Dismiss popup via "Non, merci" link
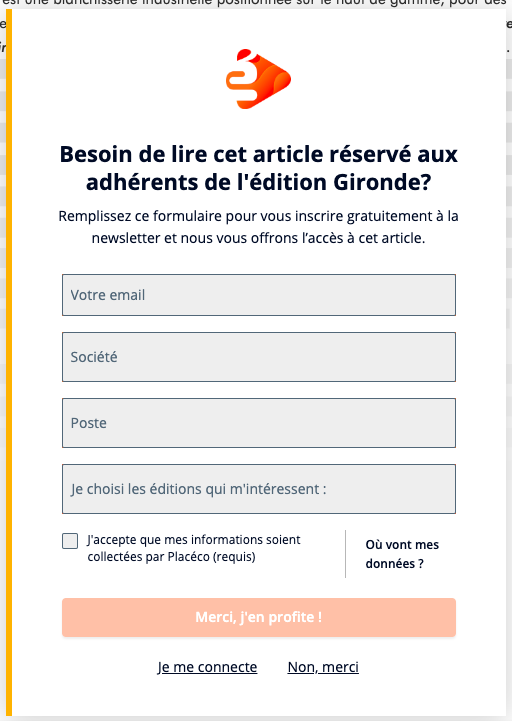512x721 pixels. pos(323,667)
